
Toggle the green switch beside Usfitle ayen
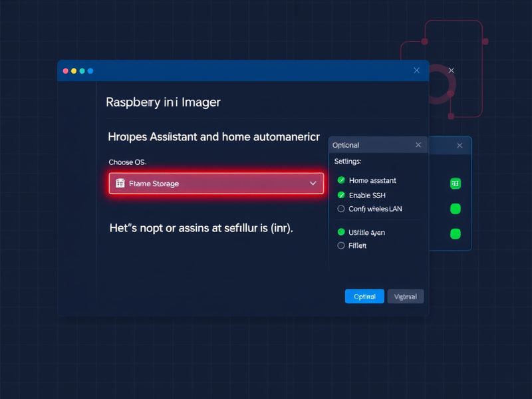(456, 234)
